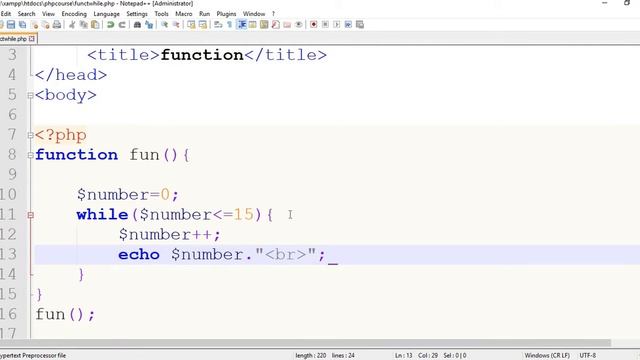Click the Zoom Out toolbar icon

coord(176,25)
